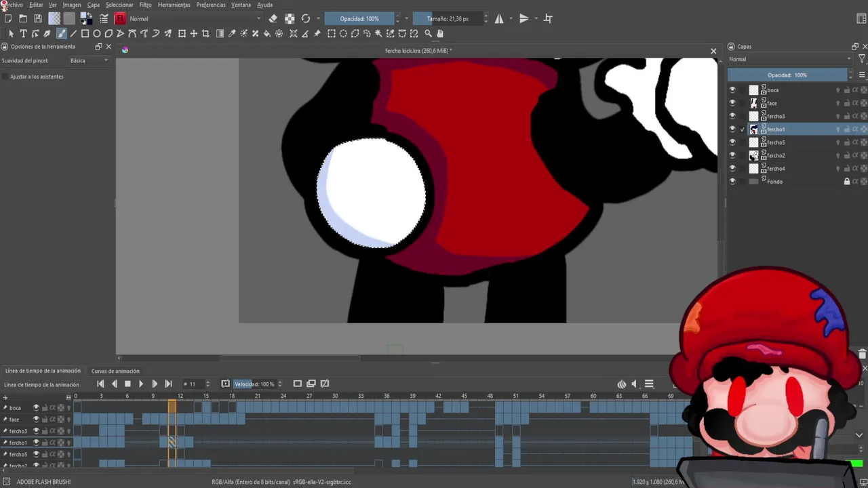Open edit brush settings icon
Screen dimensions: 868x488
[104, 19]
